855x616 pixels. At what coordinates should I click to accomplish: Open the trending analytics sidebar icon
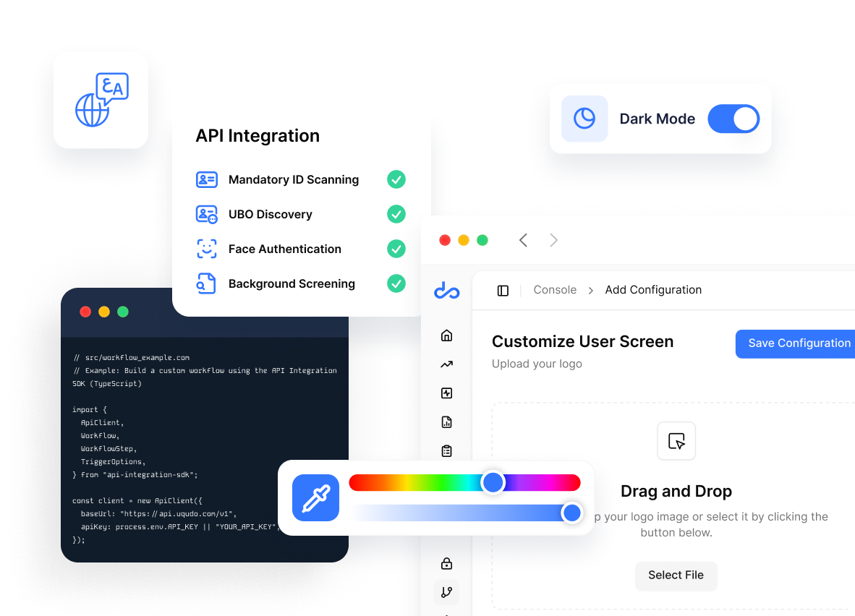(x=446, y=364)
